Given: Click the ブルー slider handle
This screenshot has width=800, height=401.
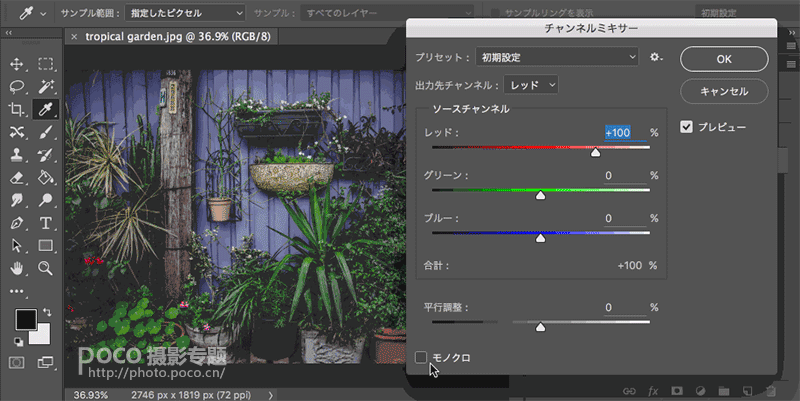Looking at the screenshot, I should 540,238.
